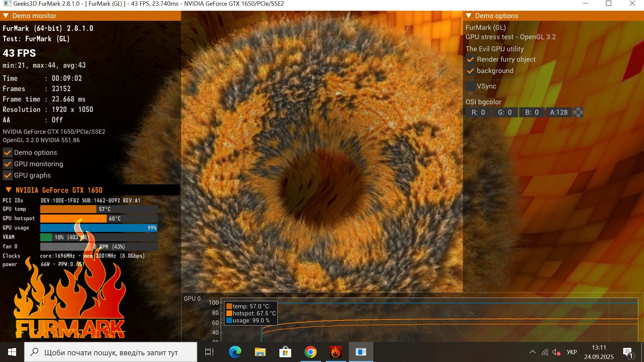Uncheck the background checkbox
Viewport: 644px width, 362px height.
(x=471, y=71)
